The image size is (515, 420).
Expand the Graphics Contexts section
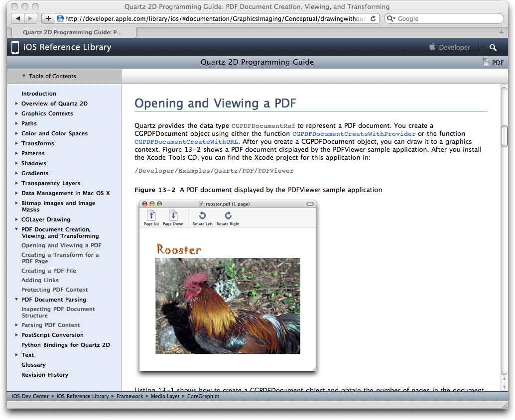click(16, 113)
